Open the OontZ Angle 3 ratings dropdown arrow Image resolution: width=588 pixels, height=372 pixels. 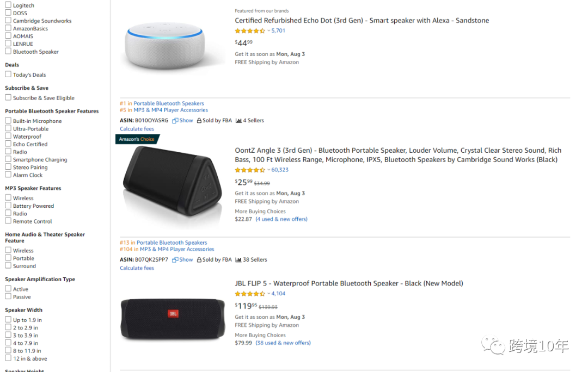[x=269, y=170]
